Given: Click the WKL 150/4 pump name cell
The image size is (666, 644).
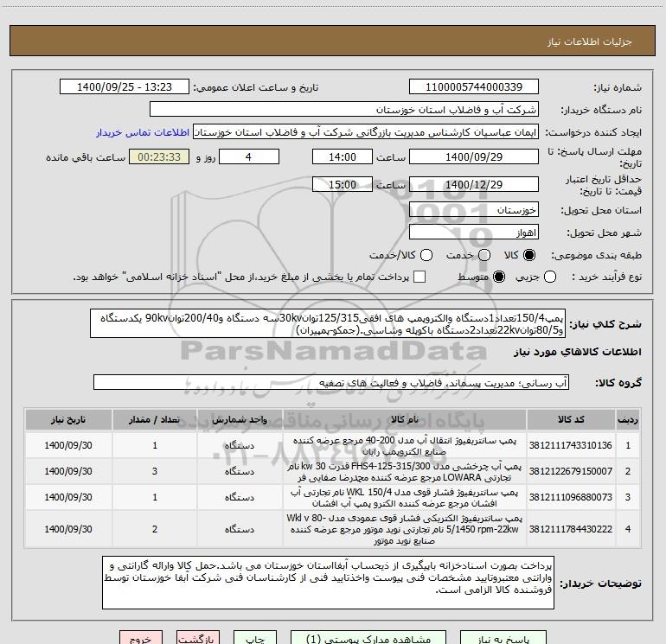Looking at the screenshot, I should tap(405, 497).
